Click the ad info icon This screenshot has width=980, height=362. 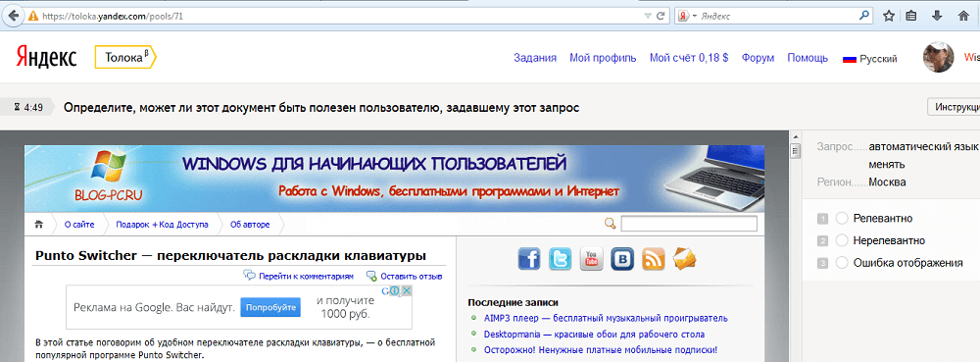point(395,290)
